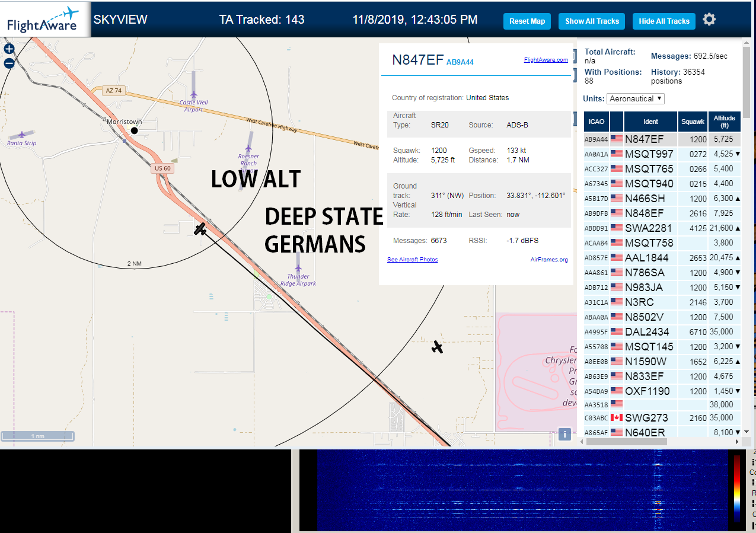756x533 pixels.
Task: Select the SWA2281 aircraft row
Action: (x=662, y=228)
